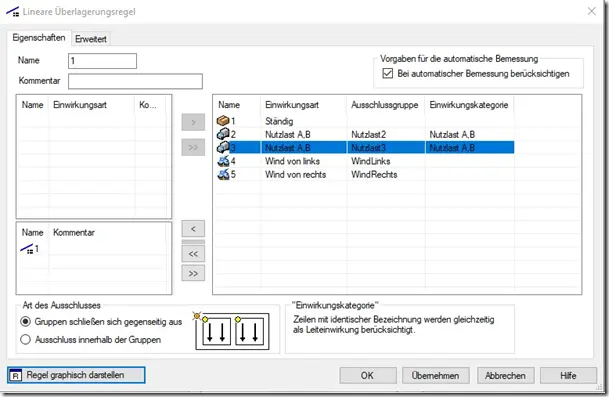Open the Erweitert tab
This screenshot has width=609, height=397.
point(90,39)
